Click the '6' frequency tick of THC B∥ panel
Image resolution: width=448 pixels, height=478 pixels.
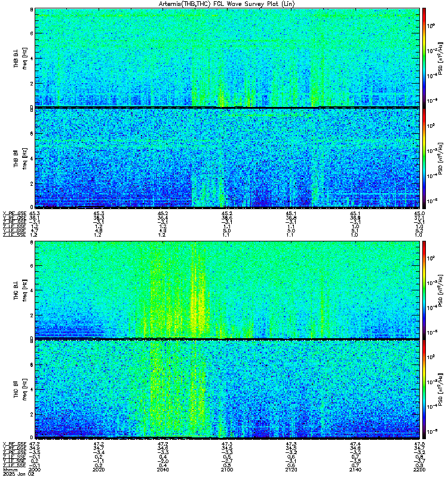pyautogui.click(x=32, y=365)
